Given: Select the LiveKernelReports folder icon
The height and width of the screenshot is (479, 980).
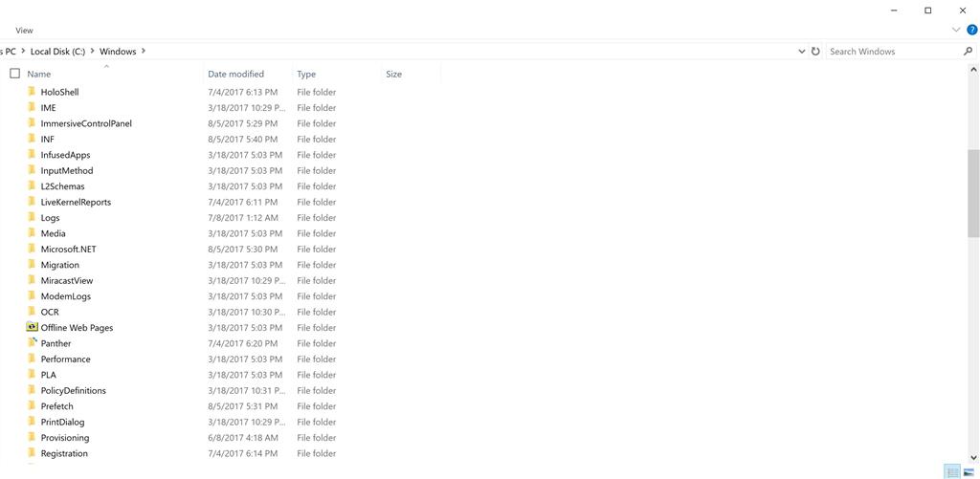Looking at the screenshot, I should (32, 202).
